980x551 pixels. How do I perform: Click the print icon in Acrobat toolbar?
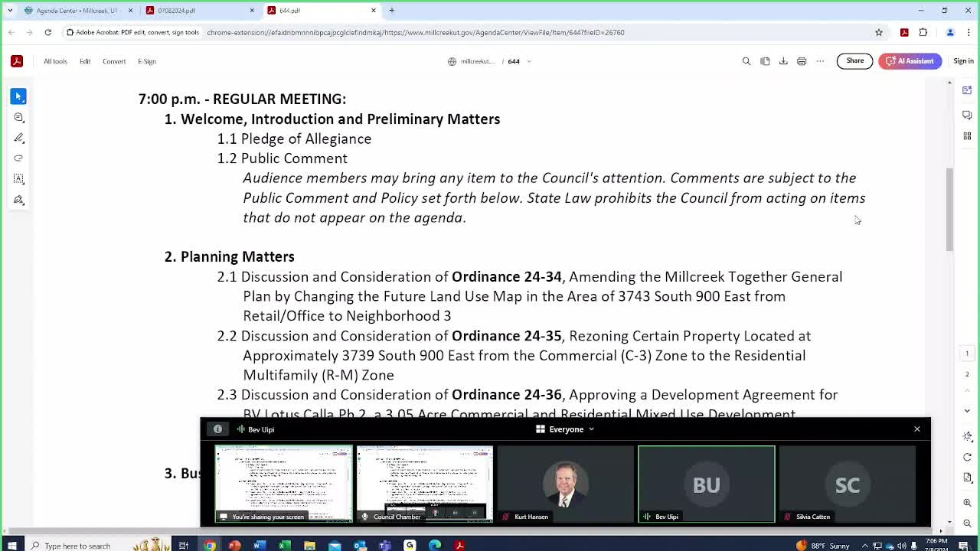[x=802, y=61]
